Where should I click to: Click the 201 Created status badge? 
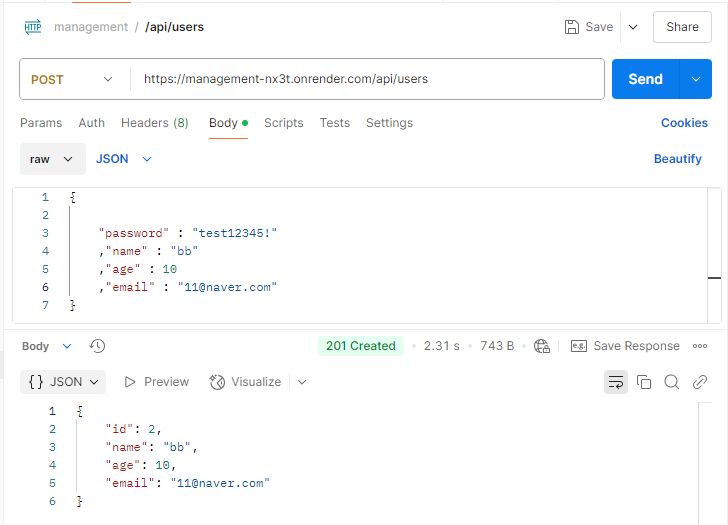(x=361, y=346)
